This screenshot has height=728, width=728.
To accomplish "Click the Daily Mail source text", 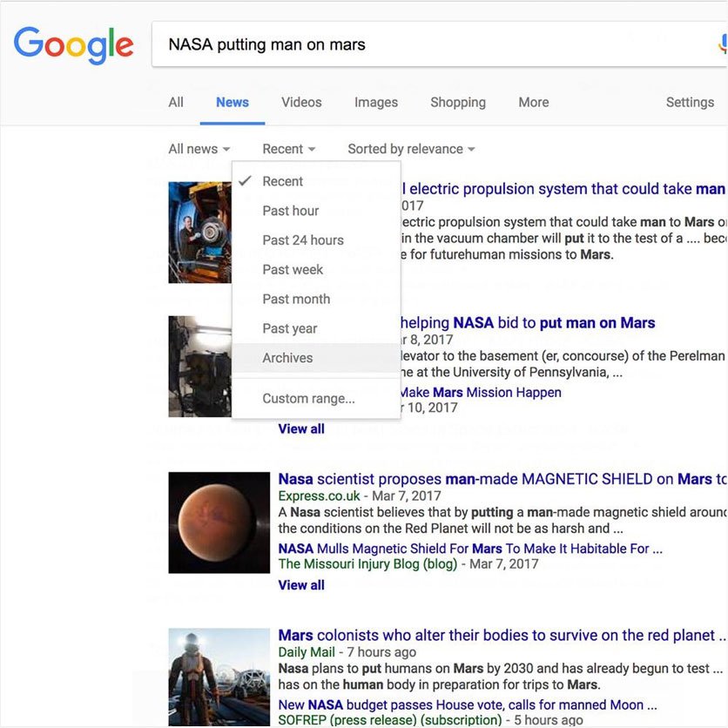I will [307, 652].
